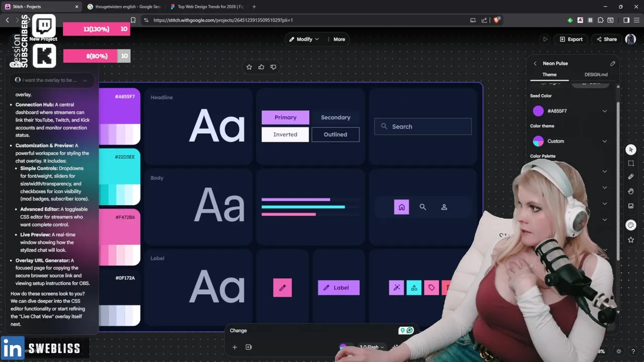Click the home icon in nav preview
The image size is (644, 362).
[x=401, y=207]
